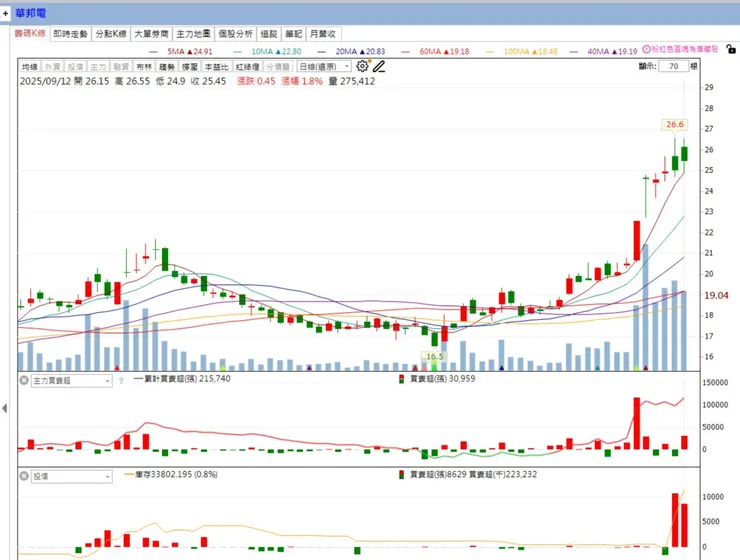
Task: Click the 19.04 price axis marker
Action: [716, 296]
